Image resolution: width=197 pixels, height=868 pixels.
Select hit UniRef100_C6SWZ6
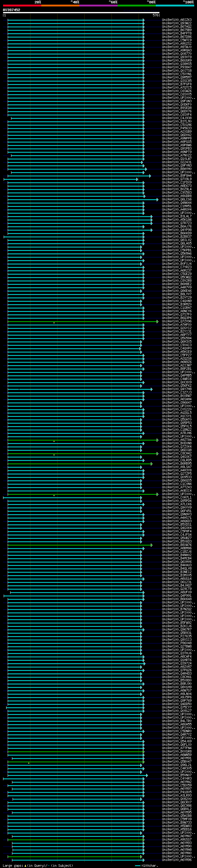[x=176, y=91]
